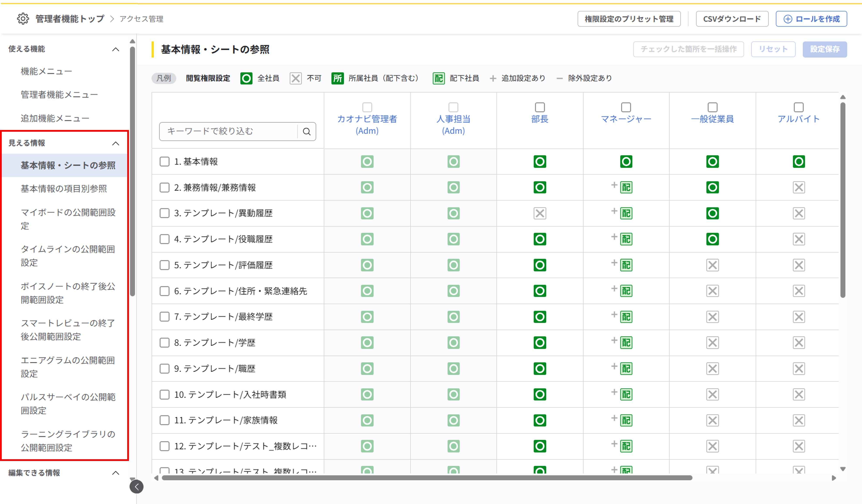Click マネージャー 配 icon for 2. 兼務情報

point(626,187)
